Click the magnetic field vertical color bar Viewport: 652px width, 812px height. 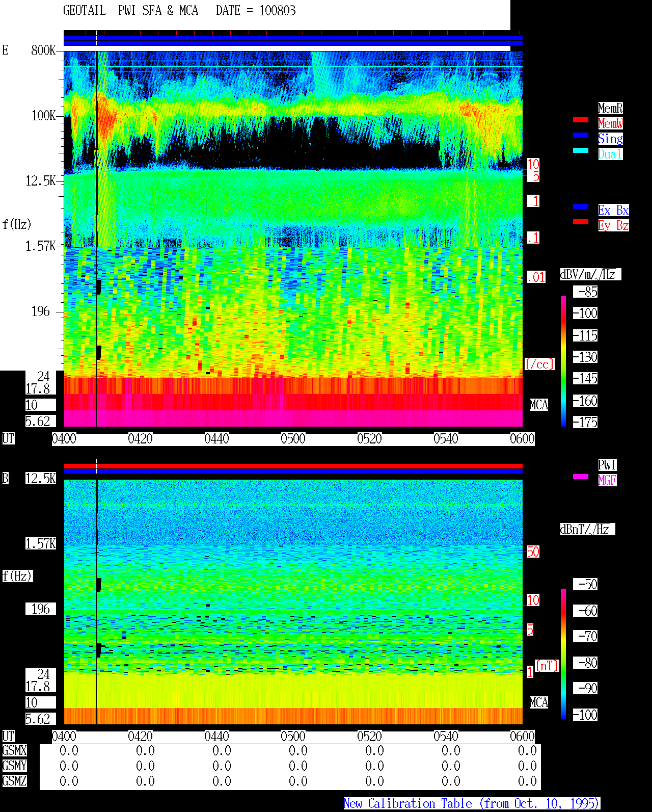pos(563,654)
